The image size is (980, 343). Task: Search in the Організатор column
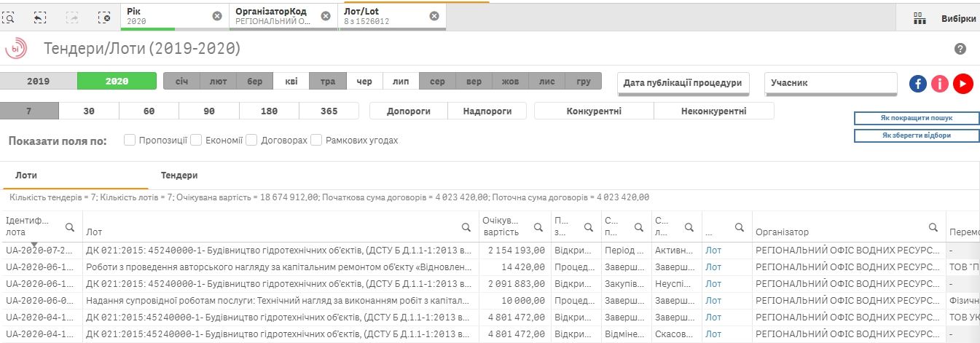(932, 227)
